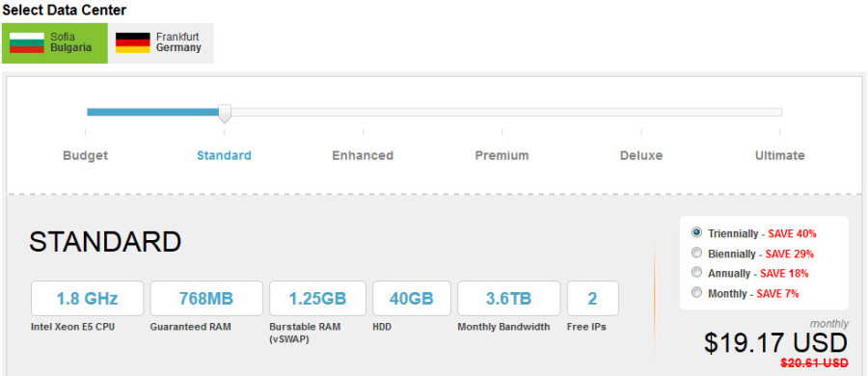This screenshot has height=376, width=868.
Task: Click the 768MB Guaranteed RAM box
Action: click(x=206, y=299)
